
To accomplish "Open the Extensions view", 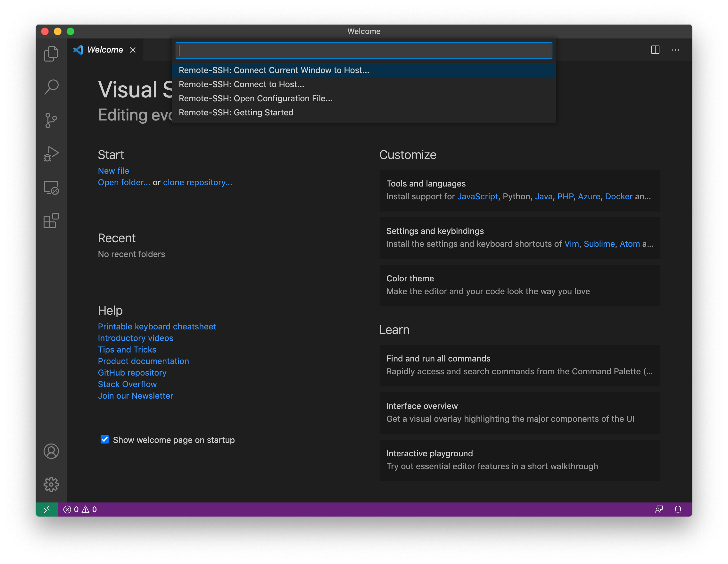I will point(51,221).
